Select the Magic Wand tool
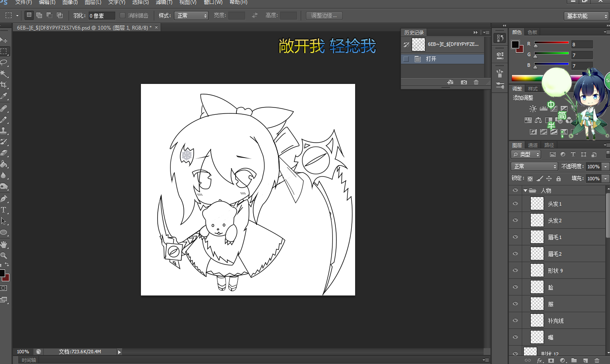The height and width of the screenshot is (364, 610). coord(4,74)
